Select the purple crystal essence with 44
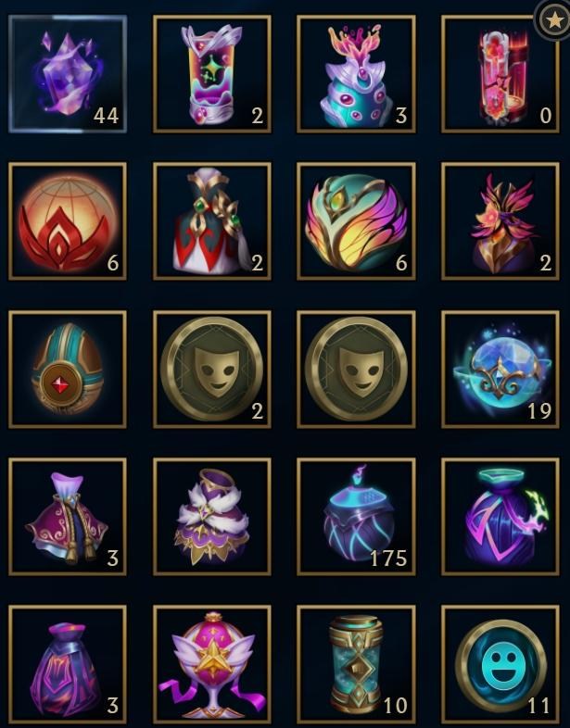Image resolution: width=570 pixels, height=728 pixels. point(68,74)
